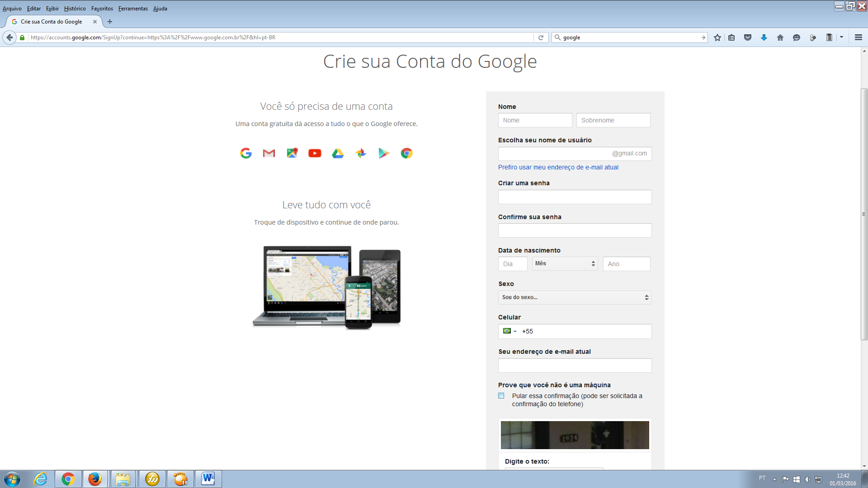Open Windows Explorer folder on taskbar
This screenshot has height=488, width=868.
coord(123,479)
